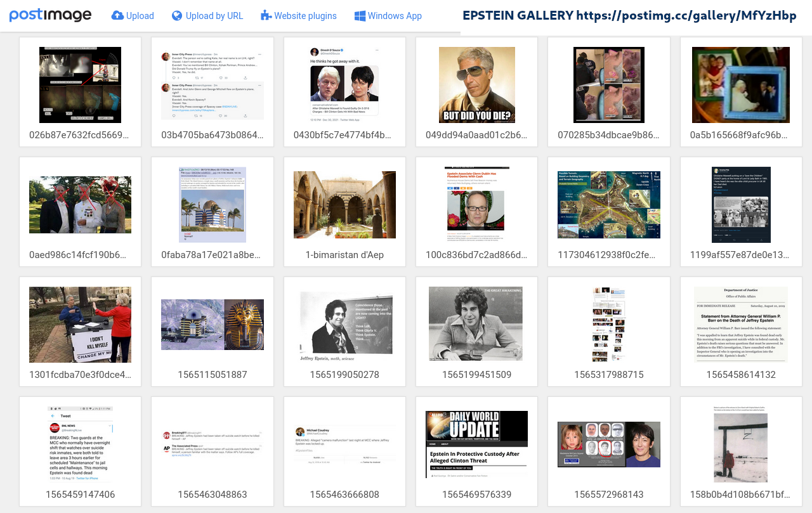Click the Upload by URL globe icon
Image resolution: width=812 pixels, height=513 pixels.
(x=177, y=16)
